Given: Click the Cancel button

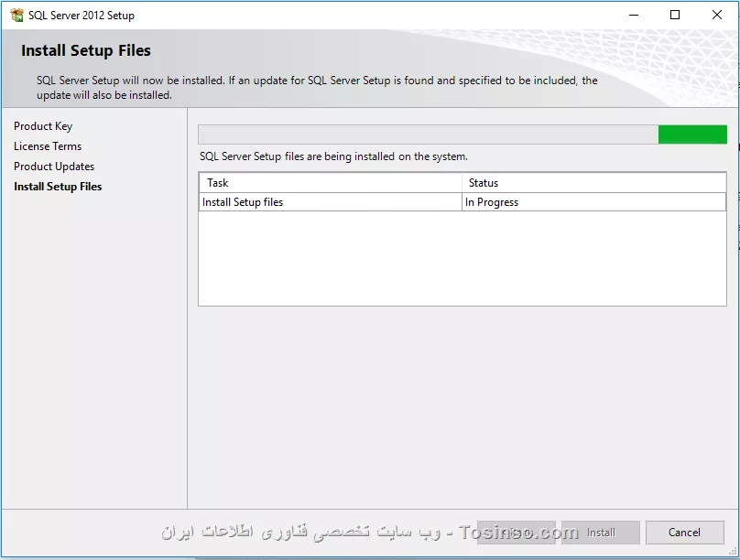Looking at the screenshot, I should [x=685, y=533].
